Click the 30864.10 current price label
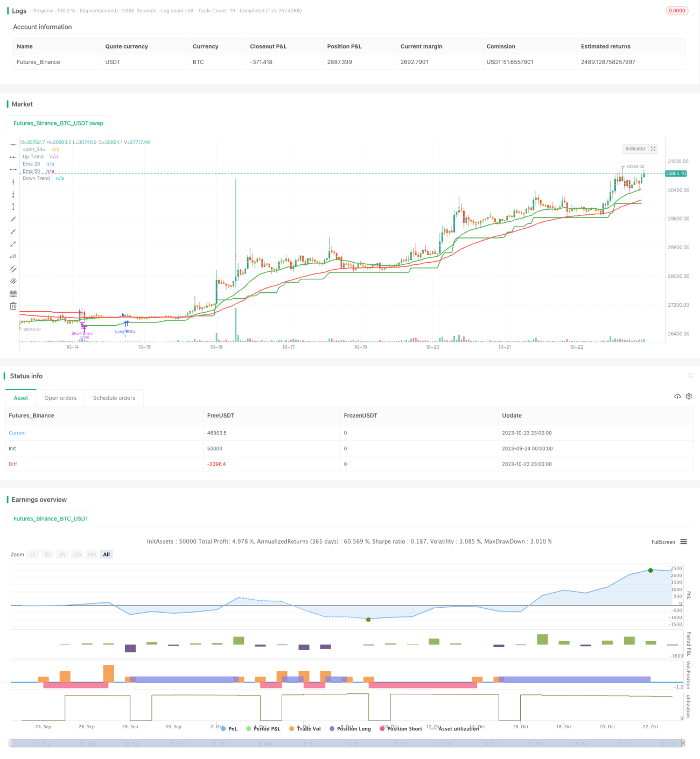This screenshot has height=759, width=700. pyautogui.click(x=676, y=173)
